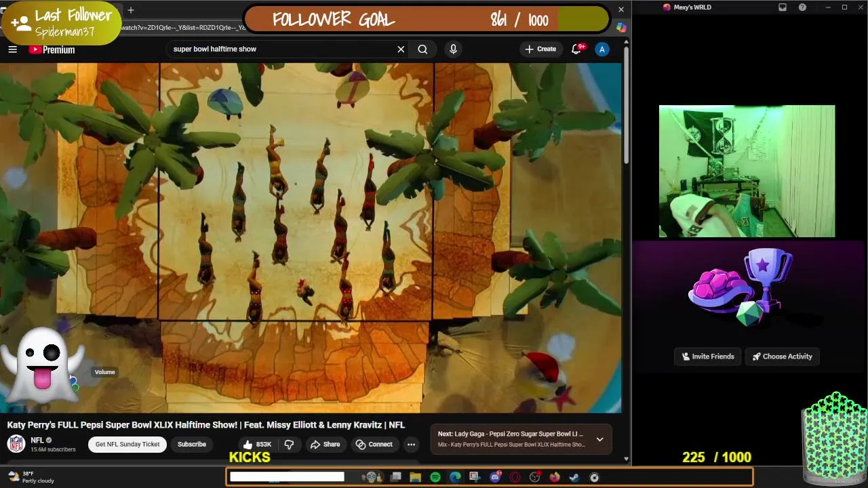Open the weather widget showing 38°F
The image size is (868, 488).
30,477
